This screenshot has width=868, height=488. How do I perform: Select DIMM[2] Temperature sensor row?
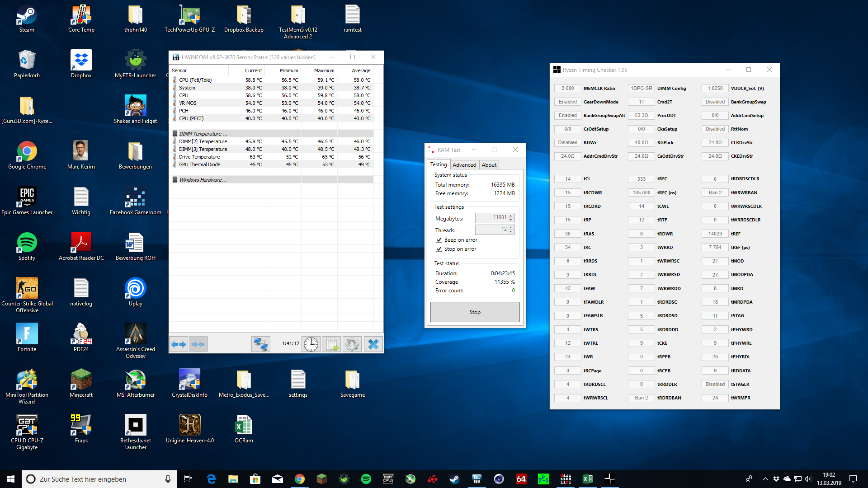click(203, 141)
